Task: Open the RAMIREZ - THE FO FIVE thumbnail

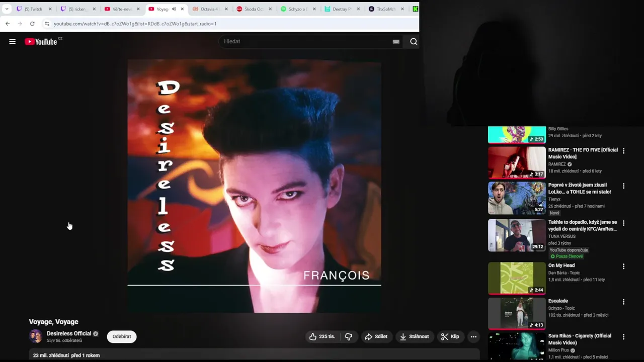Action: pos(517,162)
